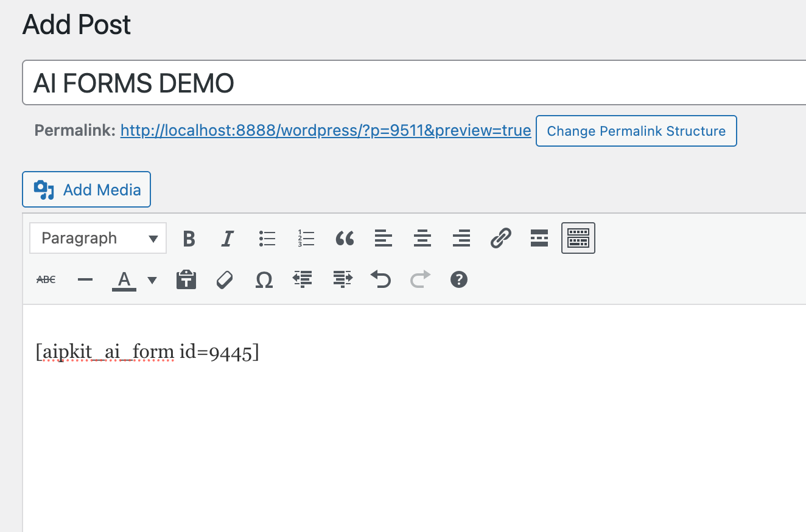Viewport: 806px width, 532px height.
Task: Decrease paragraph indent
Action: click(303, 280)
